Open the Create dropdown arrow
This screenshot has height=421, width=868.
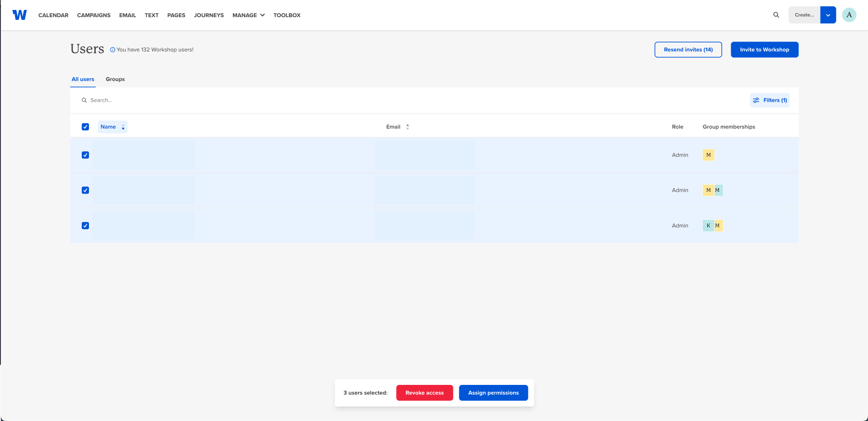tap(828, 15)
